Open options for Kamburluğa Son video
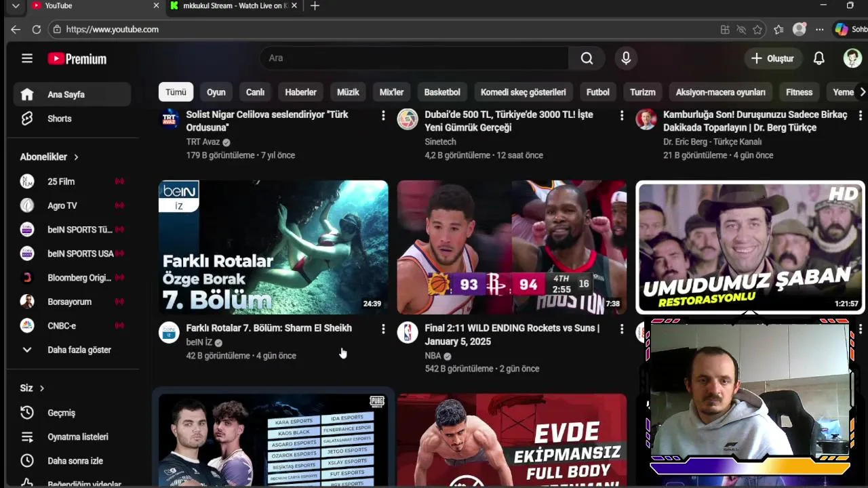This screenshot has width=868, height=488. (x=861, y=116)
